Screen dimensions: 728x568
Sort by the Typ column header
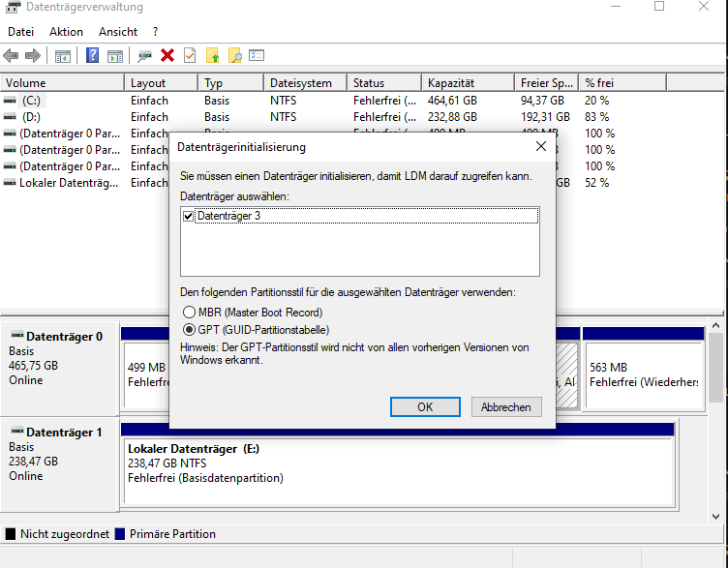tap(230, 83)
